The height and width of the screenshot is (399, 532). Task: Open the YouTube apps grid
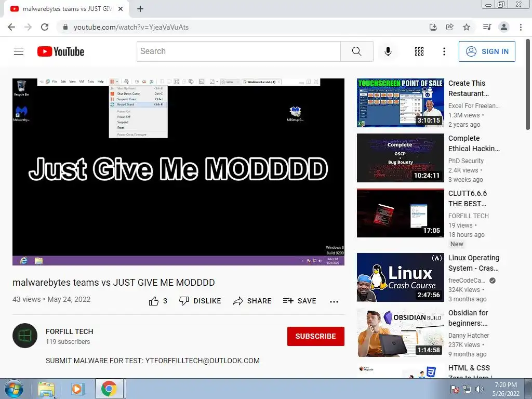[x=419, y=51]
